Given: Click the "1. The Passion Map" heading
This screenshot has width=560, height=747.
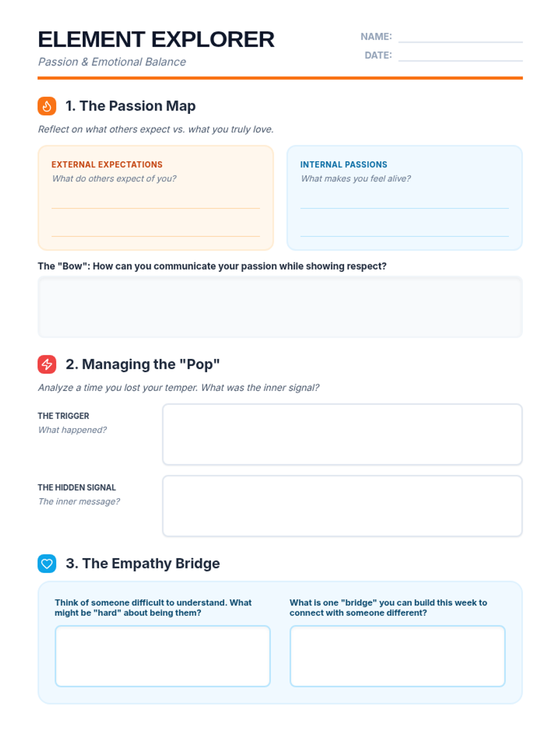Looking at the screenshot, I should point(130,106).
